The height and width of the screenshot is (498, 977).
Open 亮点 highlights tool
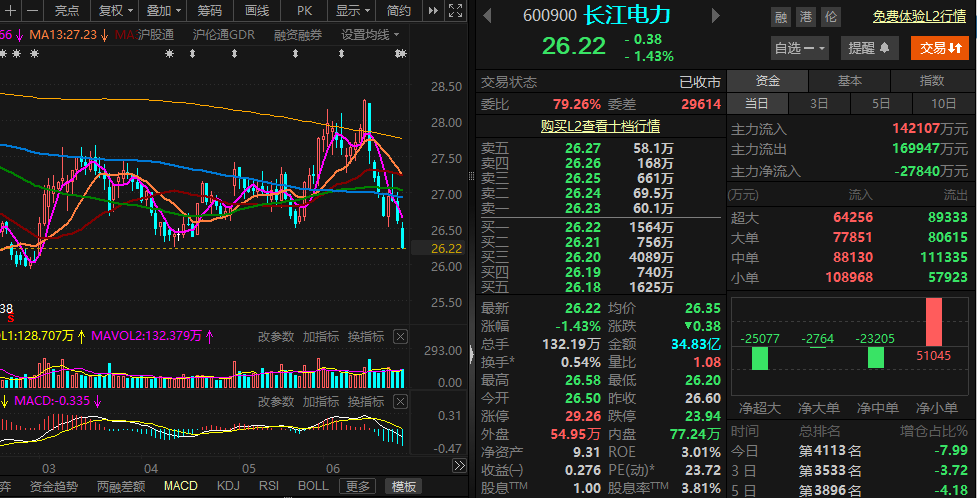(x=67, y=10)
